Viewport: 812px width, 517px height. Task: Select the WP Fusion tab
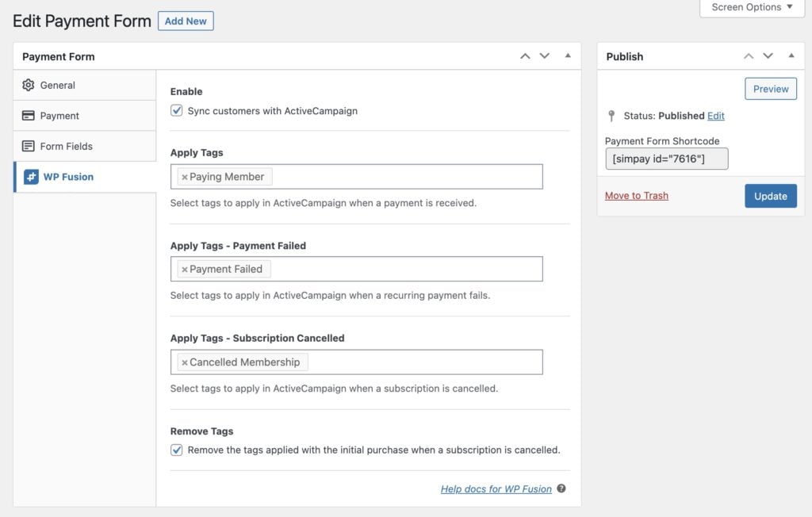(84, 177)
